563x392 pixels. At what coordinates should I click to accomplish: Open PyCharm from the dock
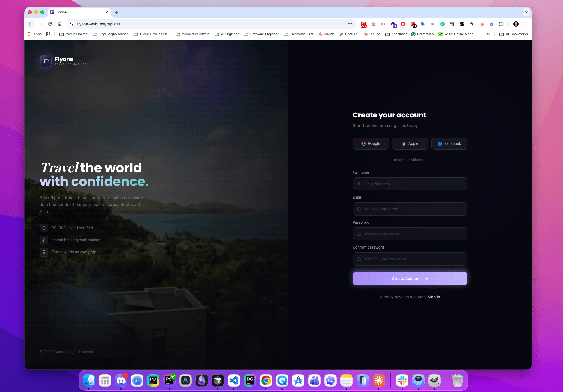(x=153, y=380)
